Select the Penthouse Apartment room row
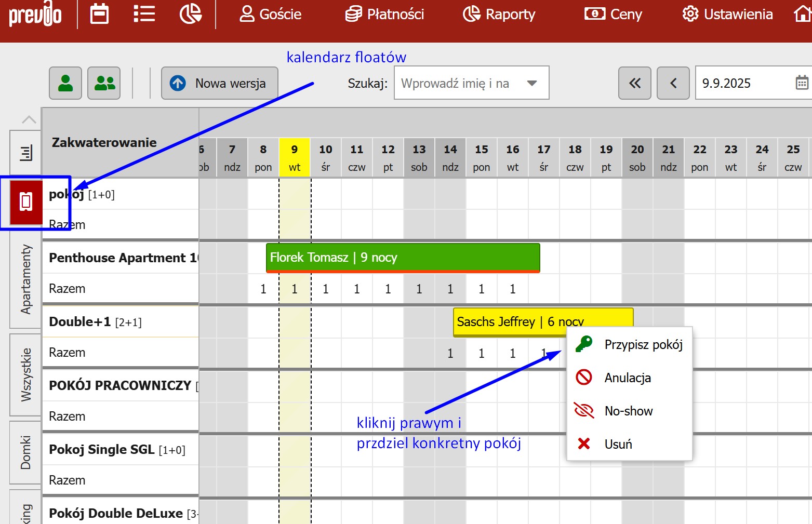812x524 pixels. (121, 258)
